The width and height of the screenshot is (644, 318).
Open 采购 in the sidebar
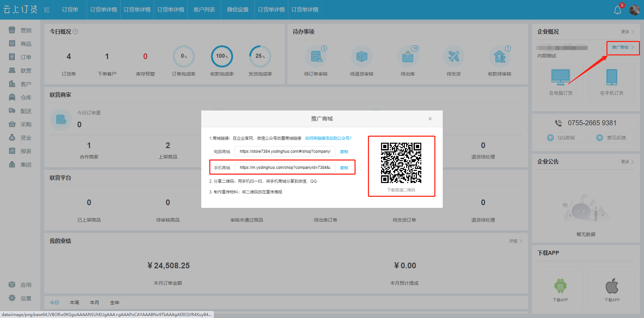(20, 124)
